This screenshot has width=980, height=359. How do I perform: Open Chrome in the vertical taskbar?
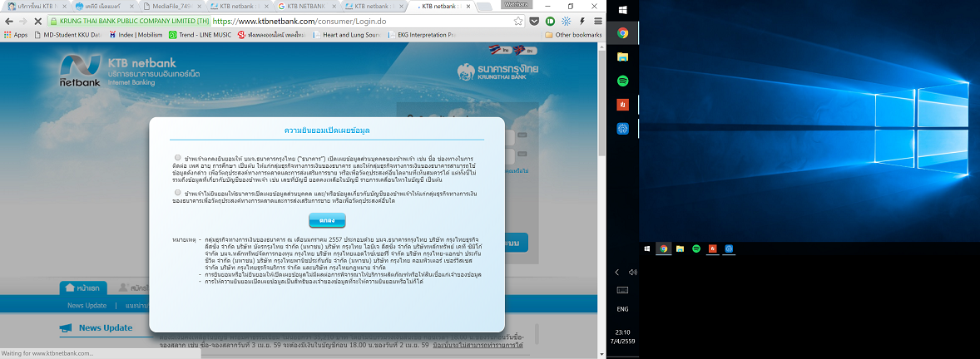tap(622, 33)
